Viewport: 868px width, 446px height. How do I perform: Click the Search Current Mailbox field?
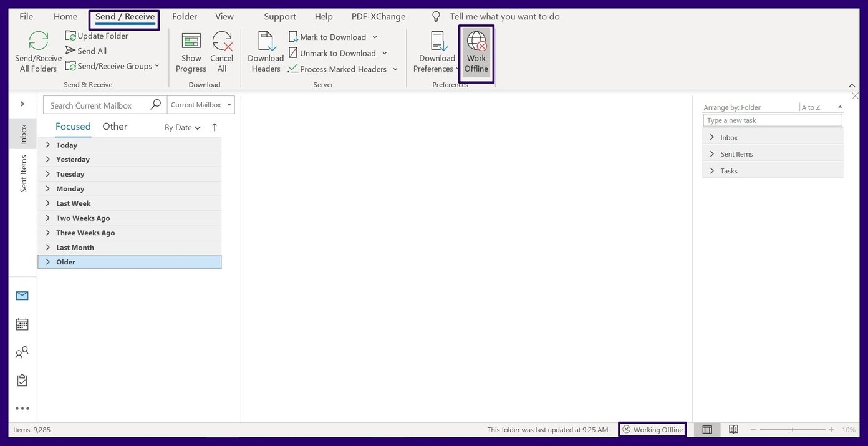pyautogui.click(x=97, y=105)
